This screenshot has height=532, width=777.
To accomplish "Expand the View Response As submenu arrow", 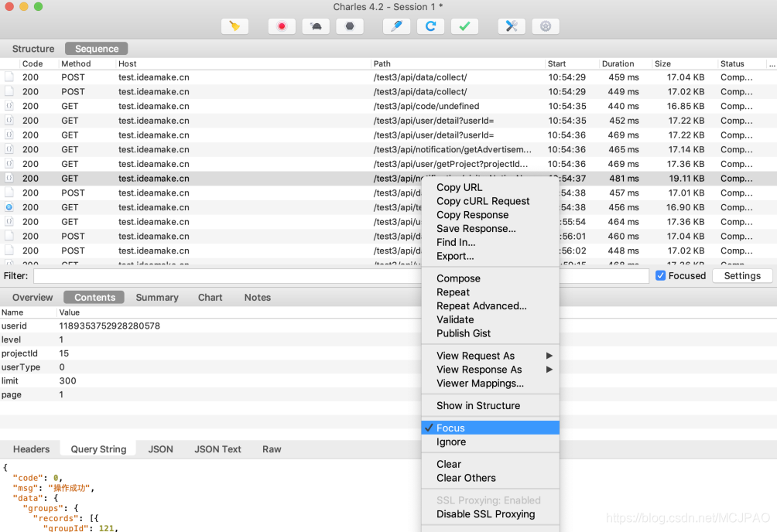I will click(549, 370).
